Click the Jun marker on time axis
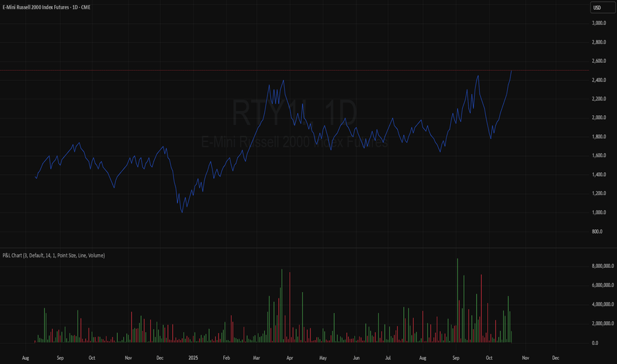This screenshot has width=617, height=364. coord(356,357)
